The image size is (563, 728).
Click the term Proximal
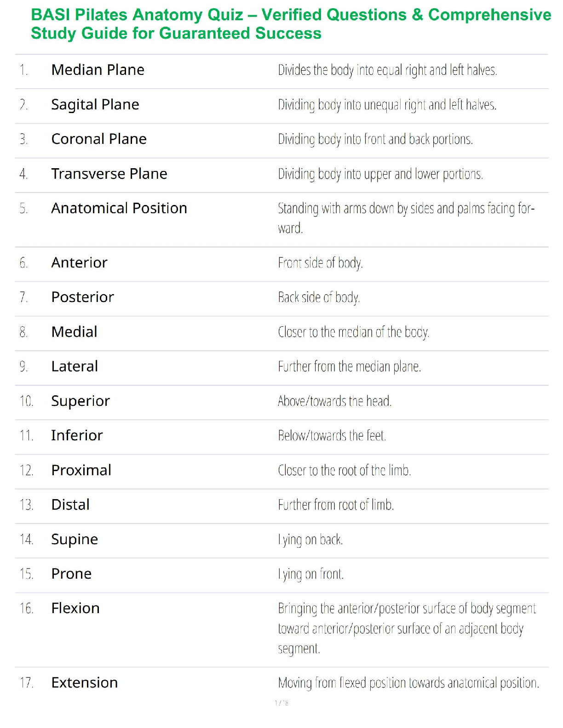pos(81,470)
